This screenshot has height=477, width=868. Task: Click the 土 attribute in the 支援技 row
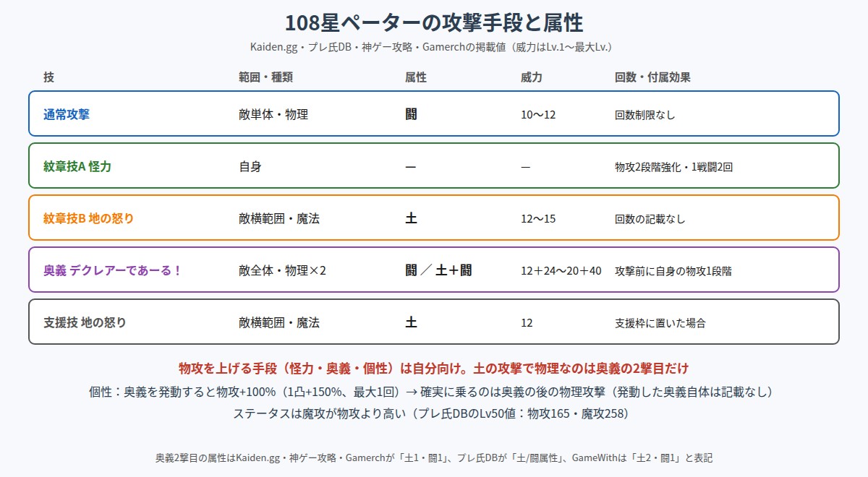click(x=411, y=322)
